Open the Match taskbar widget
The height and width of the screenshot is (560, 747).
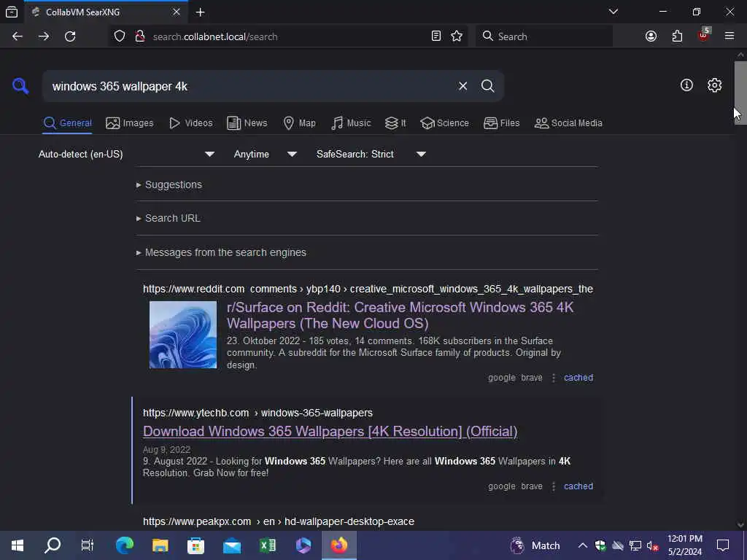[x=535, y=545]
